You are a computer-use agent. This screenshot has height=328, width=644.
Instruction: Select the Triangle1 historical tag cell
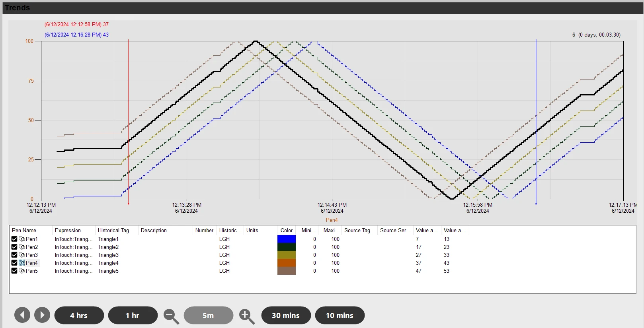tap(108, 239)
